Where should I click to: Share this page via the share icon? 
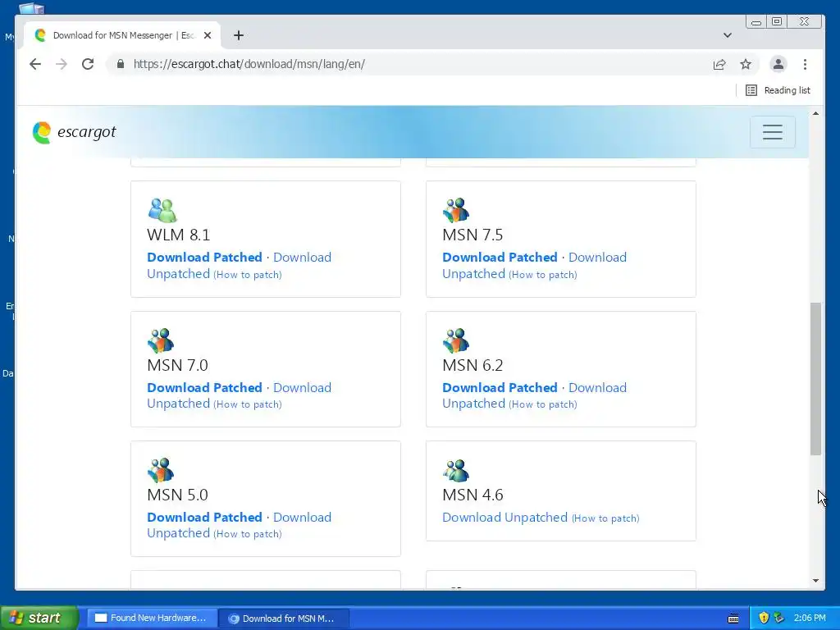tap(719, 64)
